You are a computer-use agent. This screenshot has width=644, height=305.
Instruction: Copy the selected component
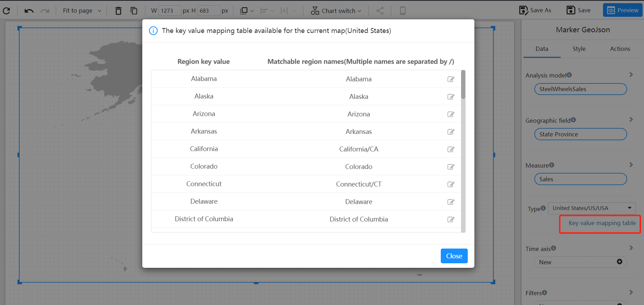(134, 11)
